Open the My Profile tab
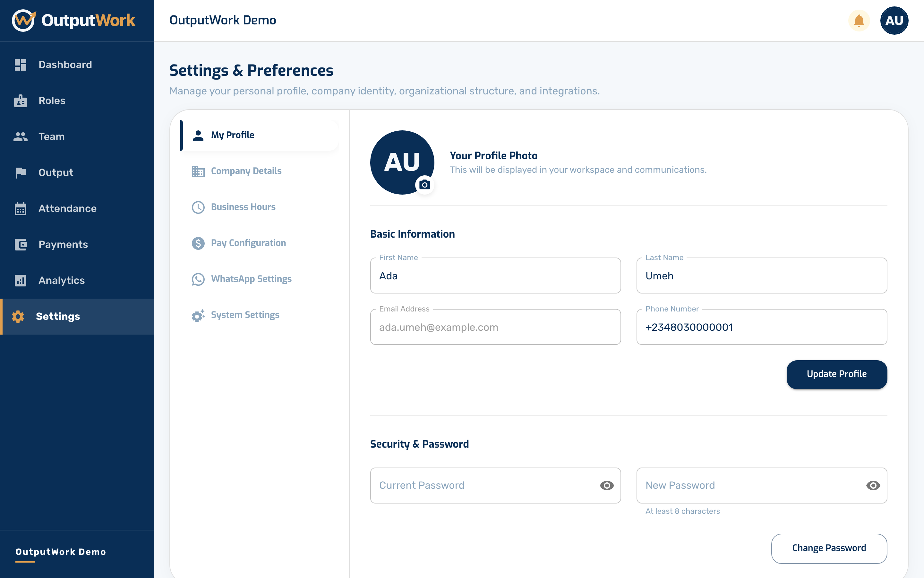 pos(260,135)
